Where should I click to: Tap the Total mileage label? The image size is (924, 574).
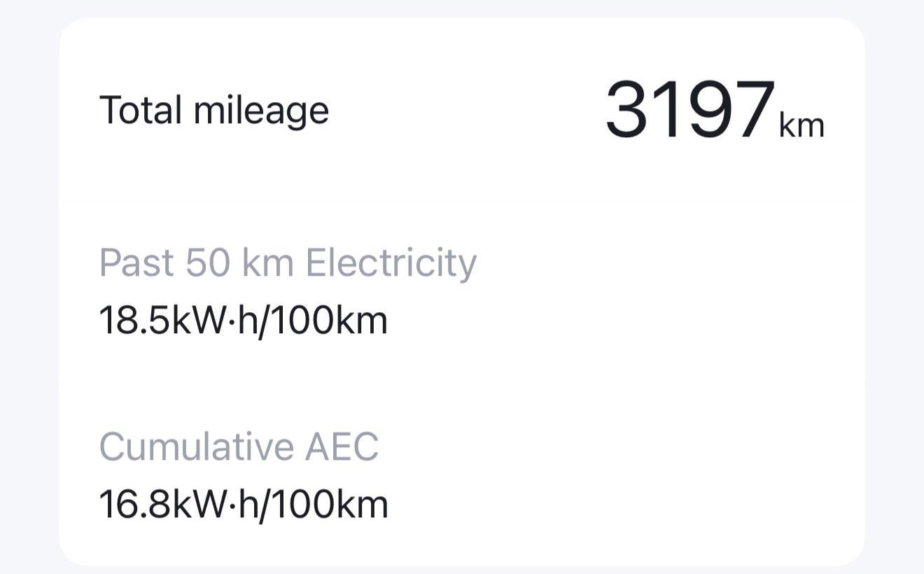pyautogui.click(x=214, y=111)
